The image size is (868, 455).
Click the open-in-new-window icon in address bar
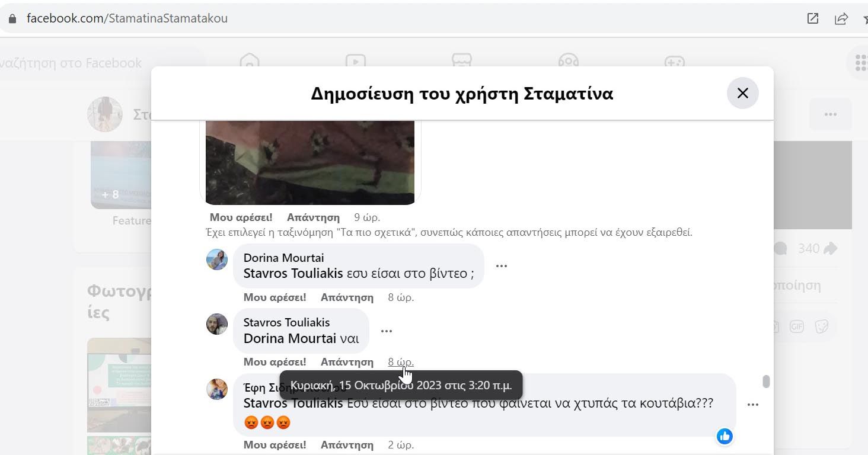[813, 18]
